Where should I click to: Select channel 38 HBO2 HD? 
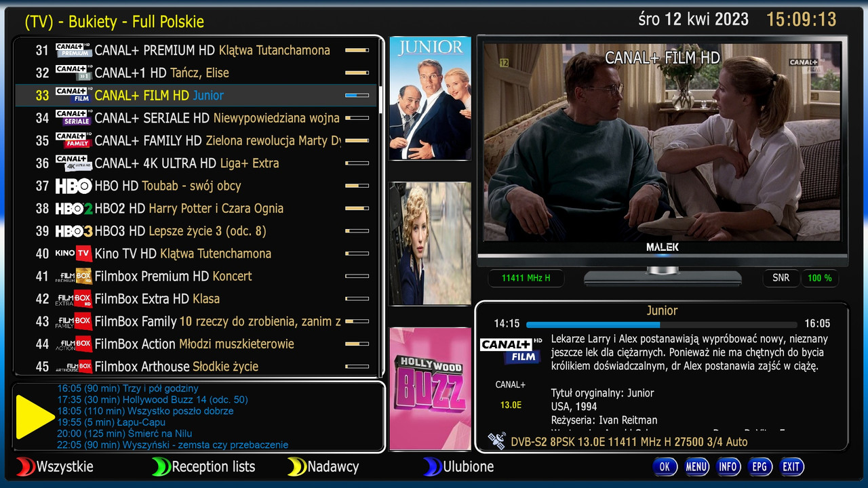pyautogui.click(x=196, y=208)
